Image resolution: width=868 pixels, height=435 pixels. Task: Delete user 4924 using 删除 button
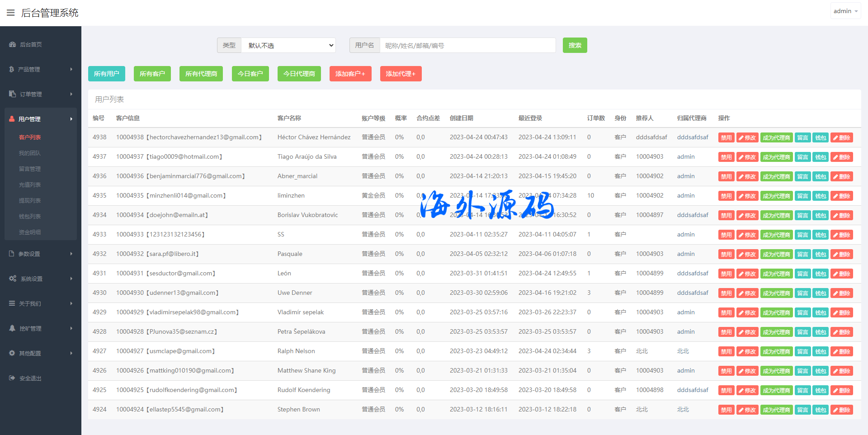coord(841,410)
